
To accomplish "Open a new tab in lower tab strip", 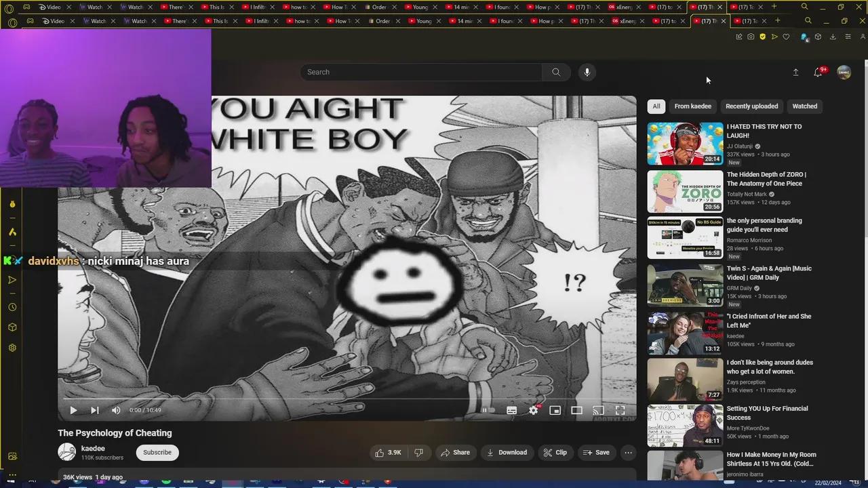I will pos(777,21).
